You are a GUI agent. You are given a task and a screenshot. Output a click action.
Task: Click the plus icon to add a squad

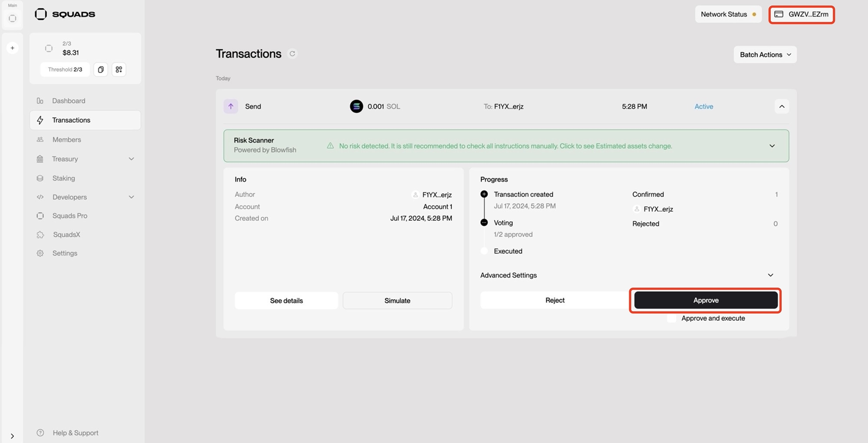(x=13, y=48)
